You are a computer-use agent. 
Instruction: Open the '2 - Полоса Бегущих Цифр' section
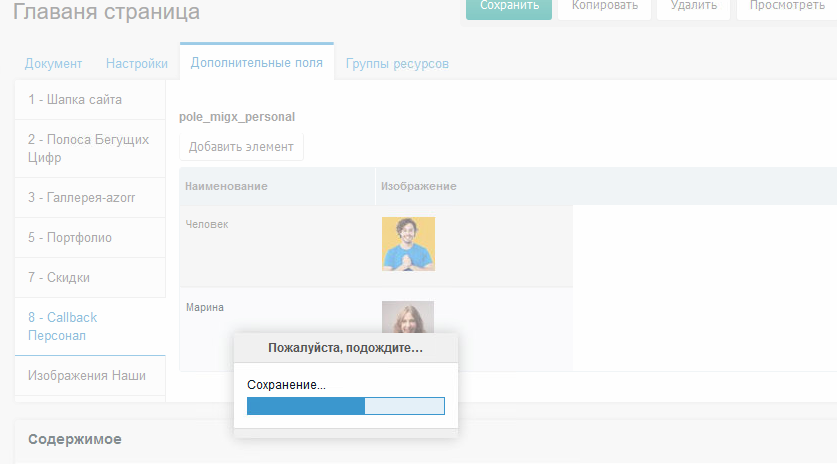[90, 148]
